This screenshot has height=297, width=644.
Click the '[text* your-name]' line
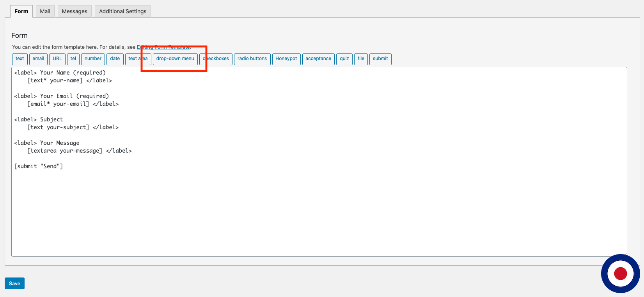[x=69, y=80]
